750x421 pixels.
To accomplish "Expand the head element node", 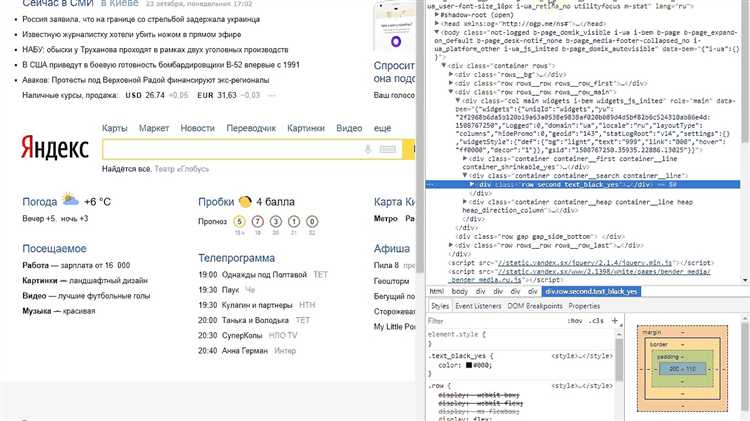I will click(437, 23).
